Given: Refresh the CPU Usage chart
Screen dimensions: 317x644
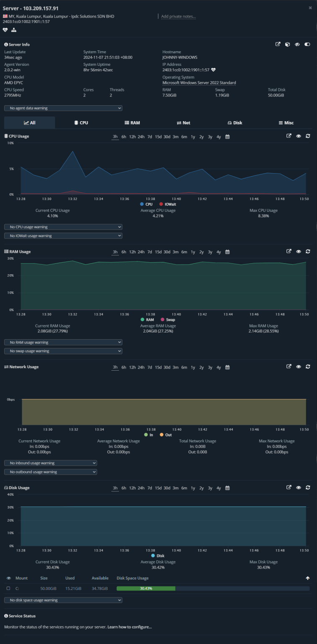Looking at the screenshot, I should coord(308,136).
